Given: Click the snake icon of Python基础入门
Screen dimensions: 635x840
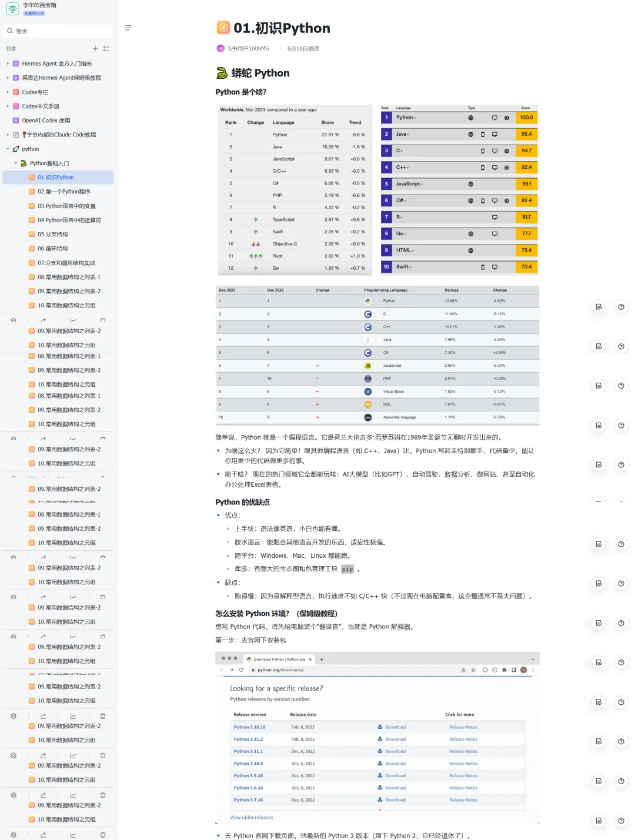Looking at the screenshot, I should [24, 163].
